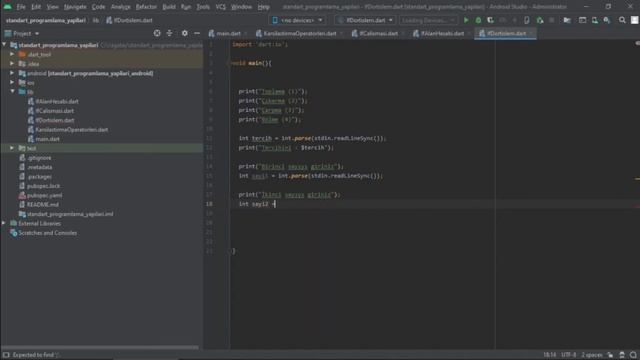Open the Build menu
Image resolution: width=640 pixels, height=360 pixels.
pos(169,7)
